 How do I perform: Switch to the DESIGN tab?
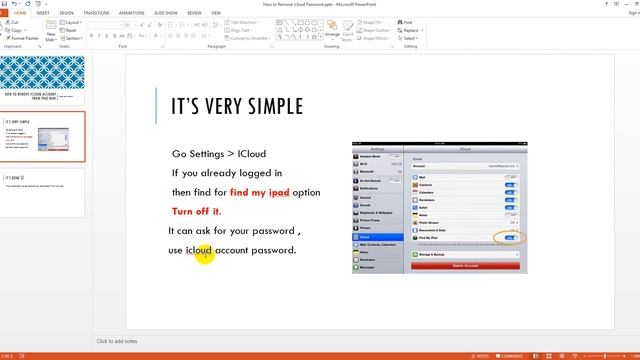(x=67, y=13)
